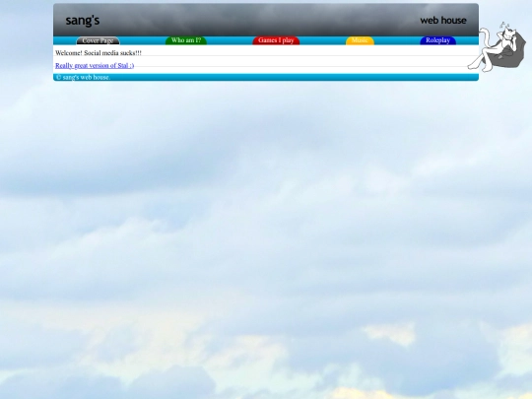Click the © sang's web house footer text
This screenshot has height=399, width=532.
83,78
